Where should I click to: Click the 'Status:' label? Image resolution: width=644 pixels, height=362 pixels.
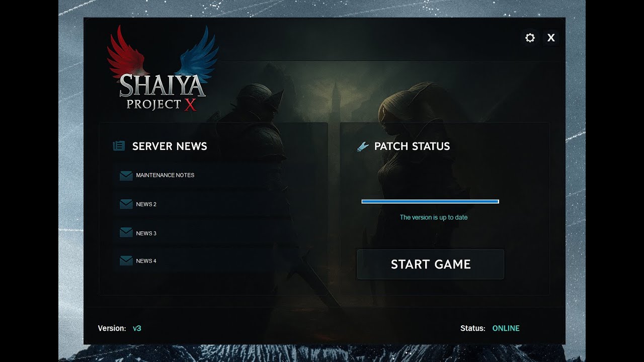(x=473, y=328)
